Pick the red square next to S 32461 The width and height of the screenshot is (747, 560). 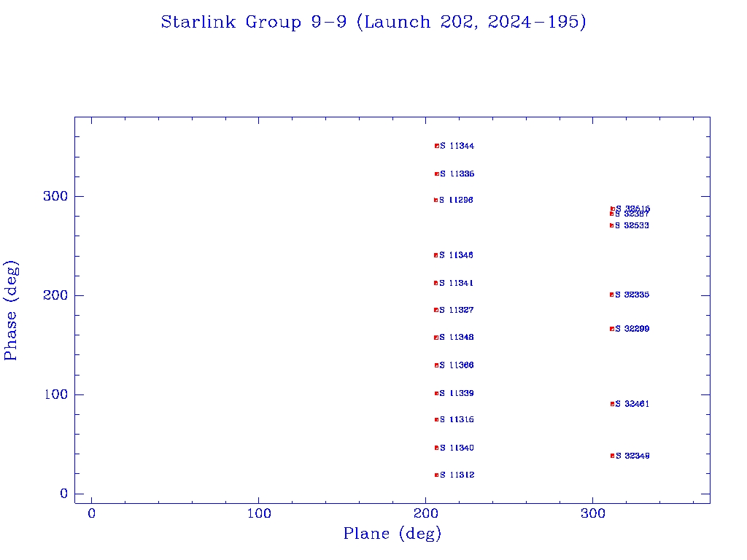click(612, 404)
